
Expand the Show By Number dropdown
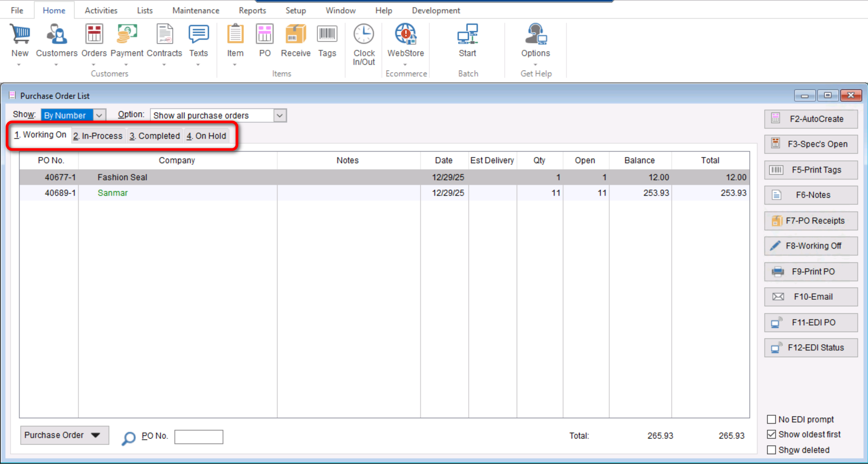(x=99, y=115)
